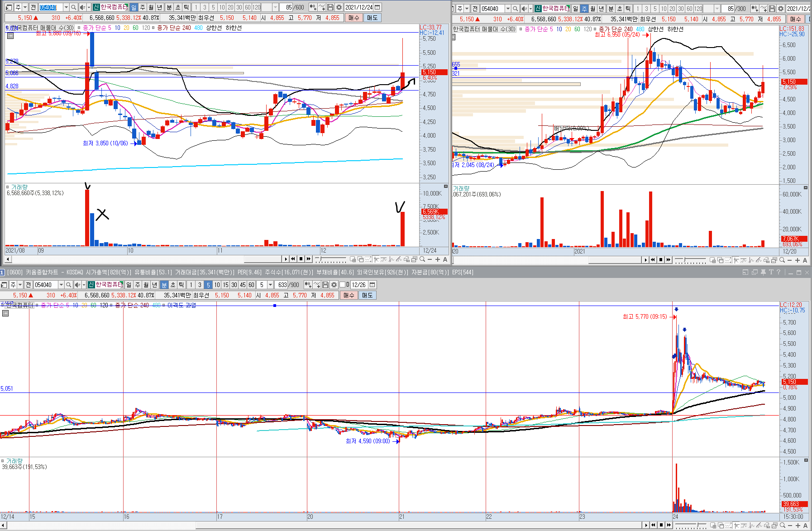Click zoom slider at bottom of weekly chart

(x=690, y=260)
